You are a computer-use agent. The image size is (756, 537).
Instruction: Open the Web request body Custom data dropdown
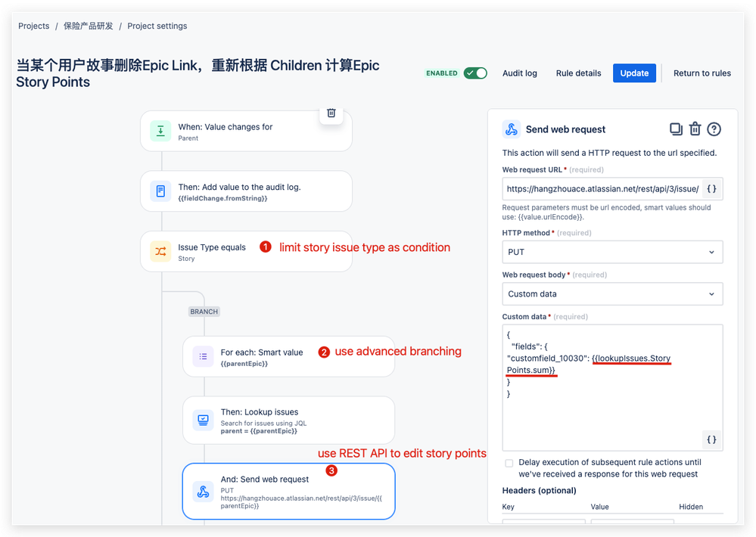(612, 294)
